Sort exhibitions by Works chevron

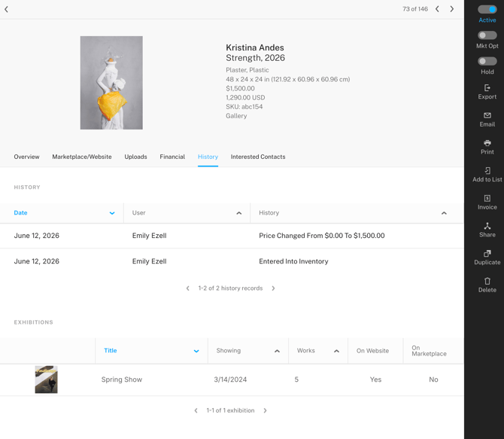pyautogui.click(x=336, y=351)
